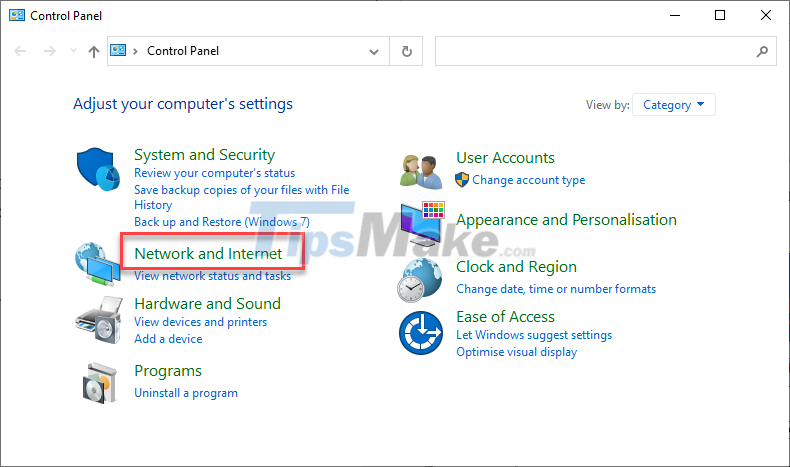The image size is (790, 467).
Task: Open Back up and Restore (Windows 7)
Action: point(222,222)
